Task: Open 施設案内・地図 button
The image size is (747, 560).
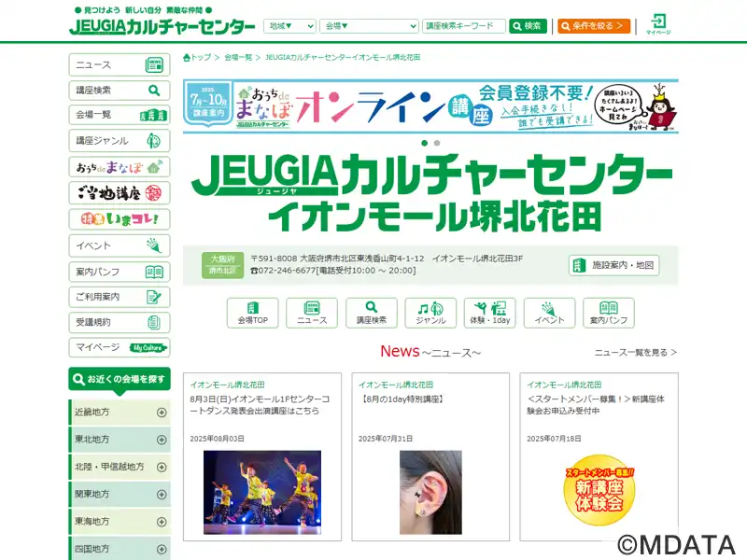Action: [613, 265]
